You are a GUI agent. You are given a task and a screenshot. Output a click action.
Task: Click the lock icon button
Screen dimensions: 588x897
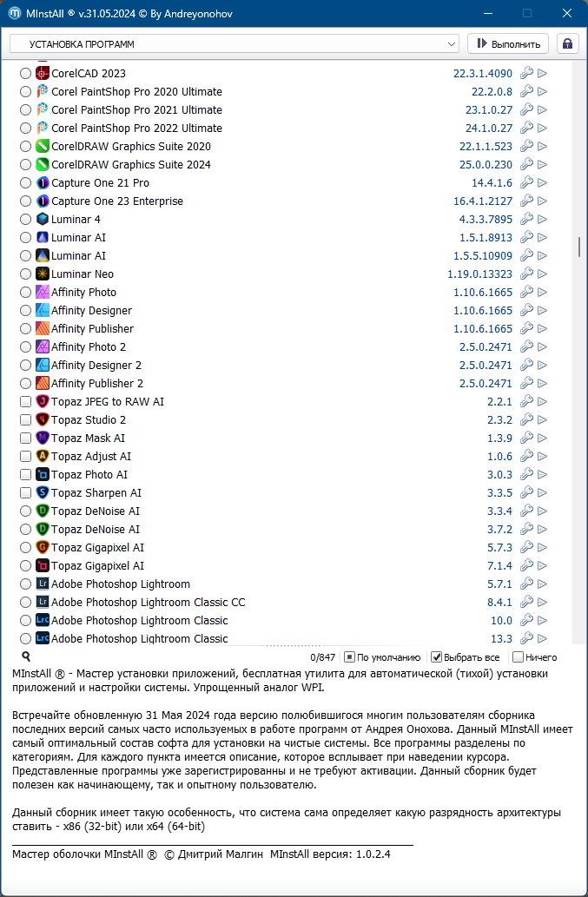pyautogui.click(x=567, y=44)
